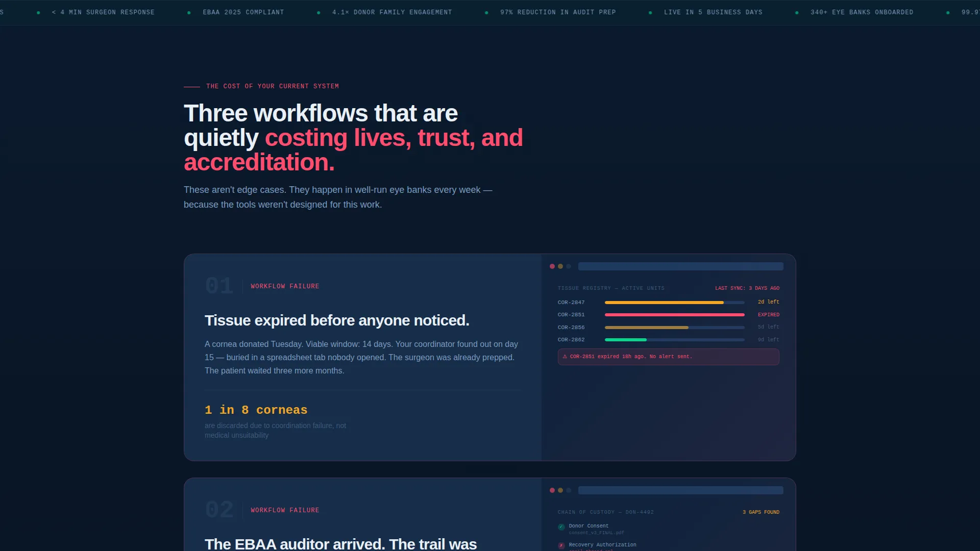The image size is (980, 551).
Task: Click '9d left' status for COR-2862
Action: tap(769, 340)
